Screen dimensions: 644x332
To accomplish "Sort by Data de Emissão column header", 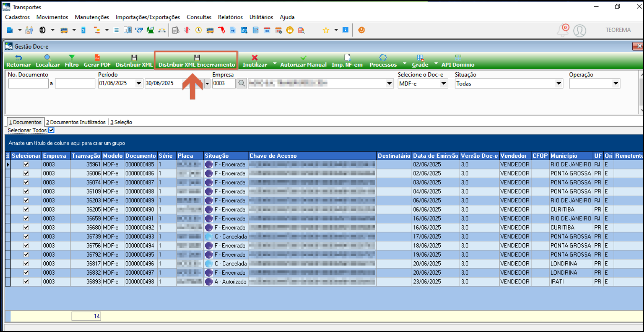I will (x=435, y=156).
